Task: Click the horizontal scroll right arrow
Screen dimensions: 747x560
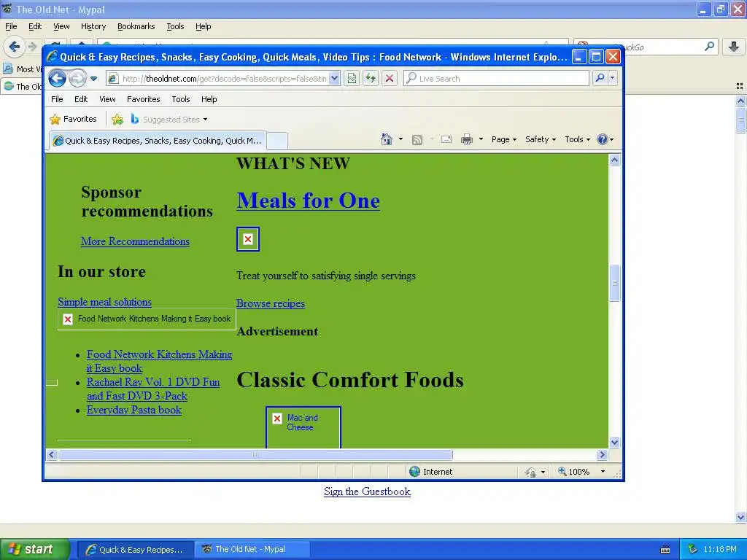Action: [x=602, y=455]
